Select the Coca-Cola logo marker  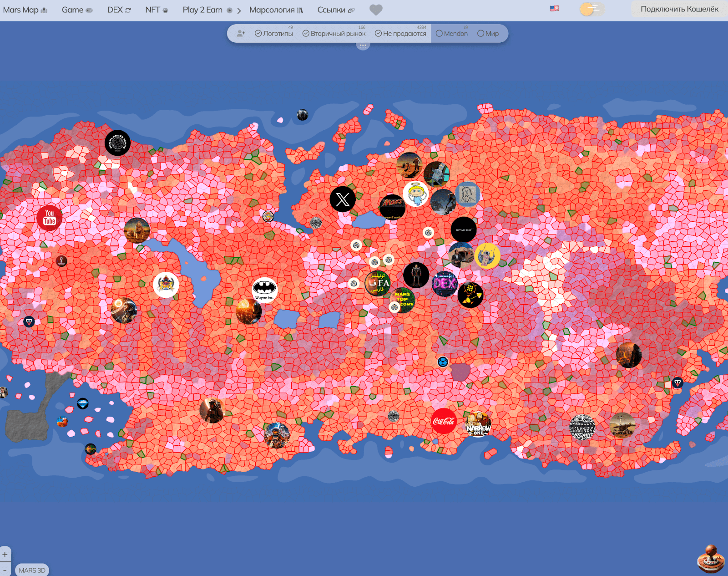tap(444, 421)
